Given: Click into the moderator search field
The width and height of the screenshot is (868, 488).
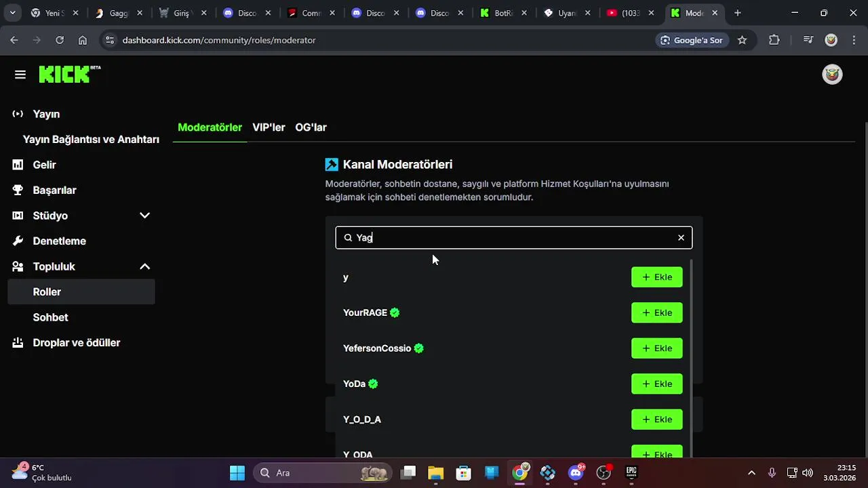Looking at the screenshot, I should 513,237.
